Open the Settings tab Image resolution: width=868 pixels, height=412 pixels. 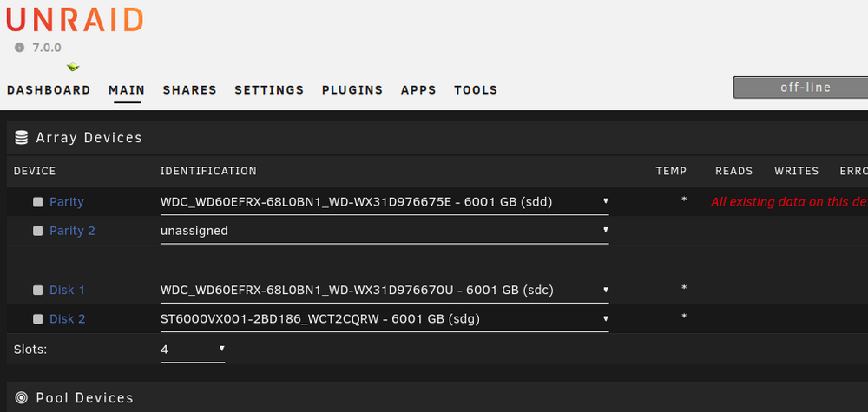pos(269,90)
